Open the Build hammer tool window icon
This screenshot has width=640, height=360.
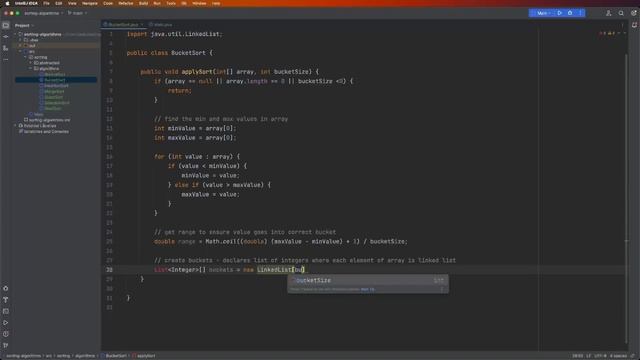click(x=6, y=300)
